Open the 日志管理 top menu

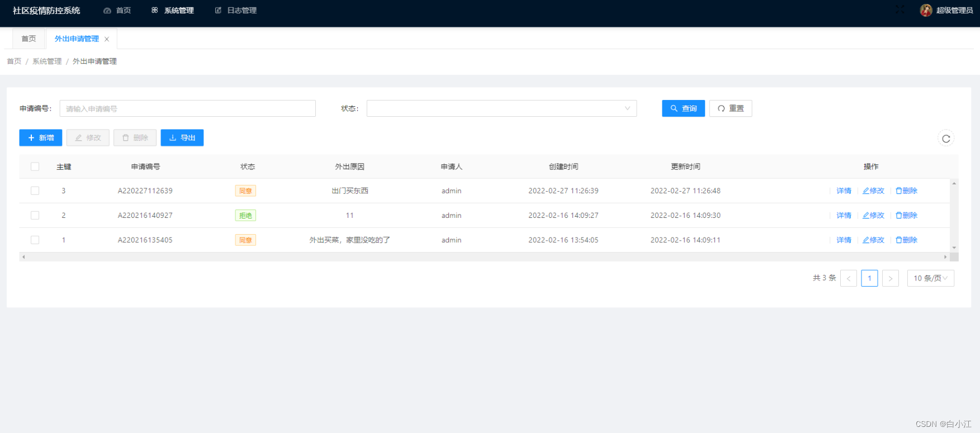[236, 10]
